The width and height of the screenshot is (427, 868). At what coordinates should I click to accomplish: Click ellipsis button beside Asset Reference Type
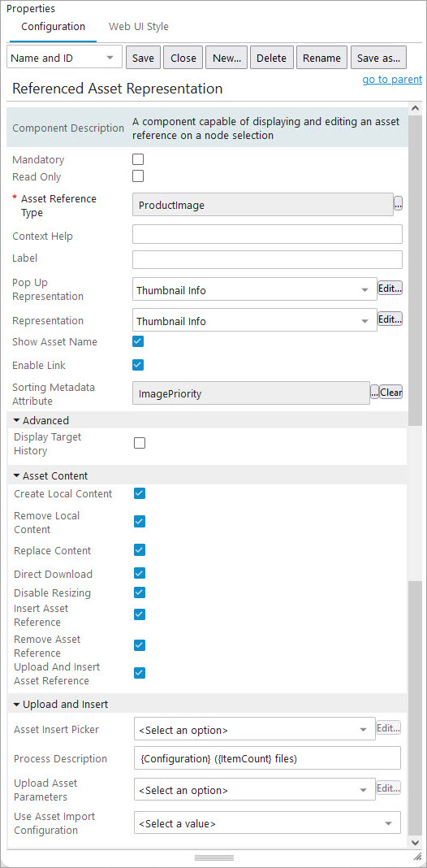coord(398,205)
